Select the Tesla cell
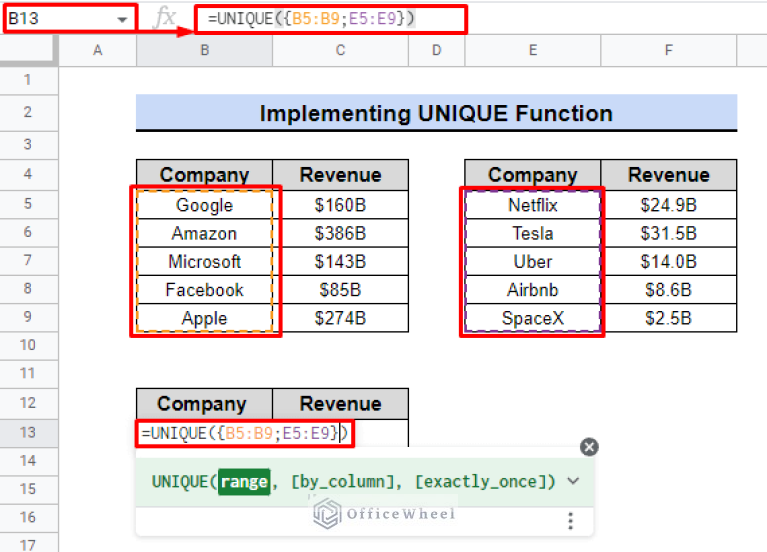 [533, 233]
